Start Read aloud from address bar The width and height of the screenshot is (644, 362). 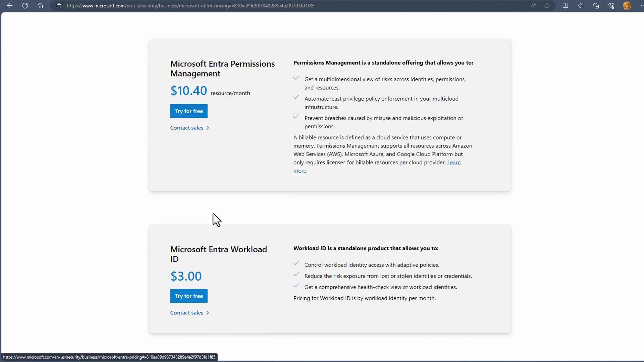tap(533, 6)
